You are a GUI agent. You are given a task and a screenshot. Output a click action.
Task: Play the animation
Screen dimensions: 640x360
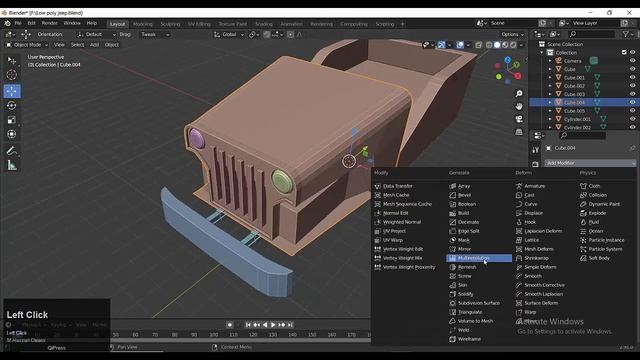tap(273, 325)
